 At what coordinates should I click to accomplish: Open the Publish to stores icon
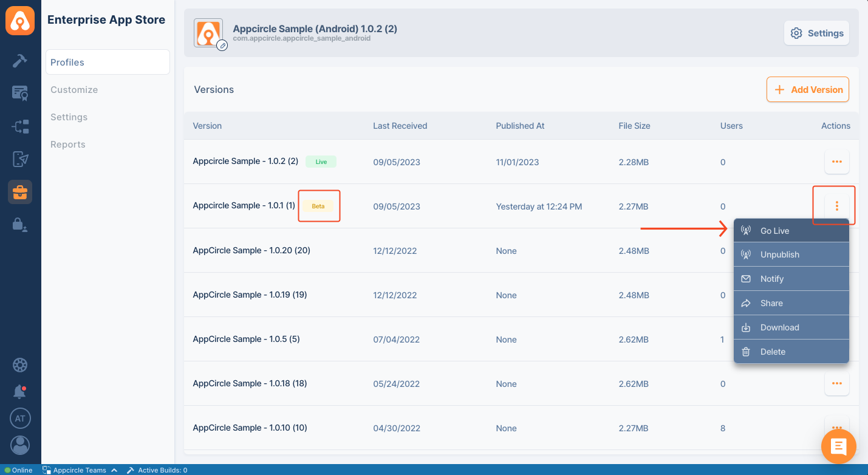(20, 159)
